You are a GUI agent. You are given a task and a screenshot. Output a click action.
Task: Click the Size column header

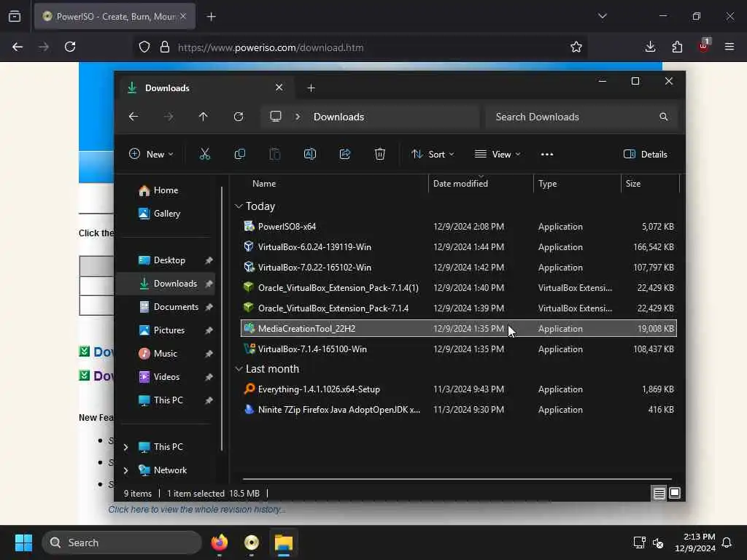650,184
